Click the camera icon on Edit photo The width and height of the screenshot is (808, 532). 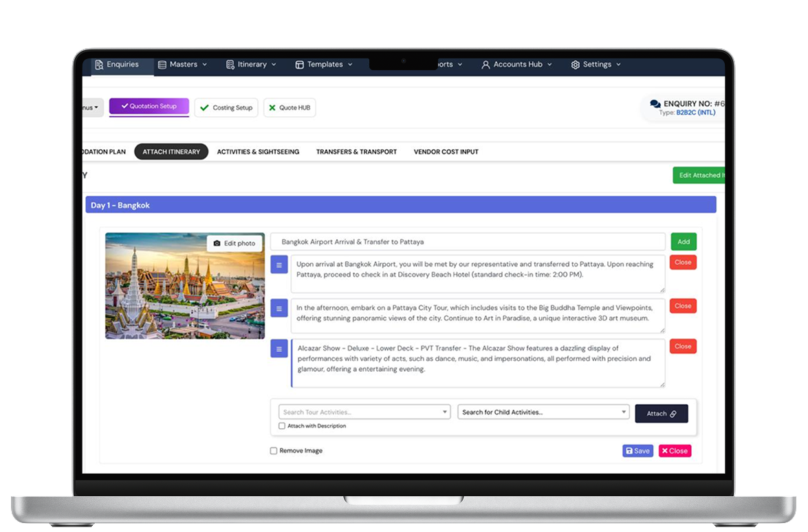217,243
